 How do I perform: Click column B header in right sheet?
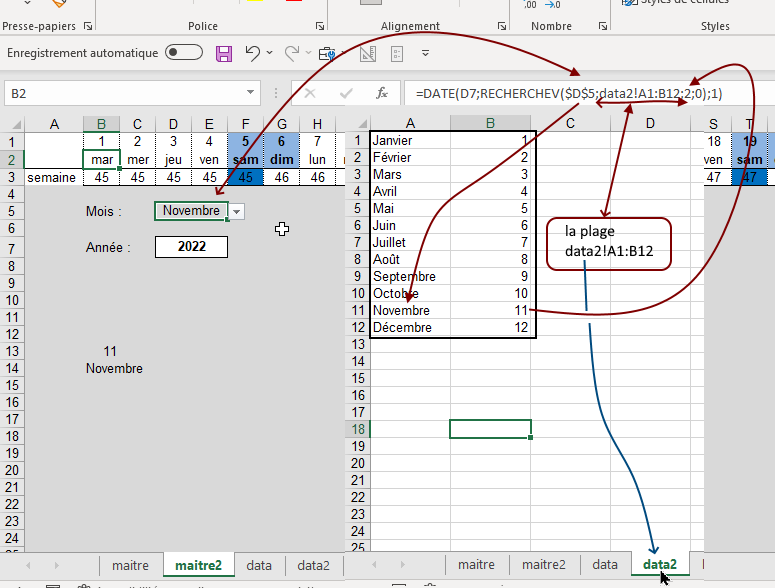490,123
